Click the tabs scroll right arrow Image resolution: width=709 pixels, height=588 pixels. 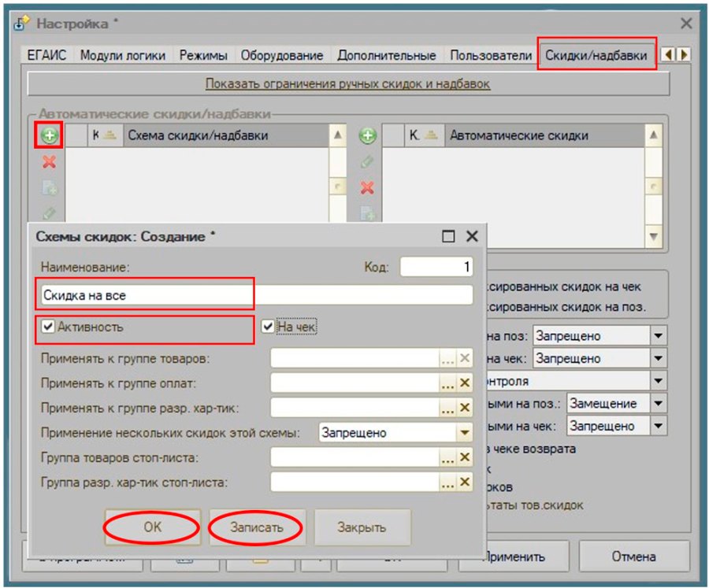point(684,54)
